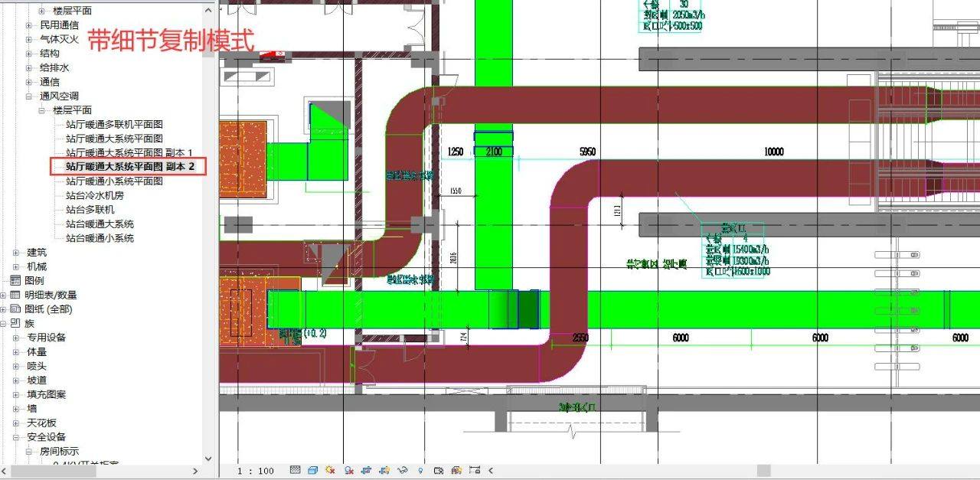Click the 明细表/数量 schedule icon

15,295
